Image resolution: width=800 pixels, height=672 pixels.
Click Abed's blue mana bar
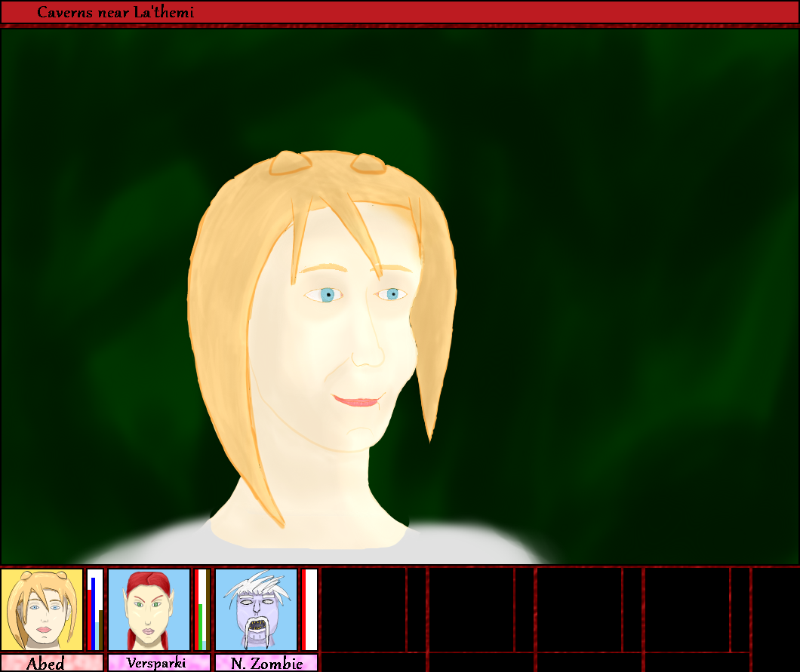click(93, 613)
